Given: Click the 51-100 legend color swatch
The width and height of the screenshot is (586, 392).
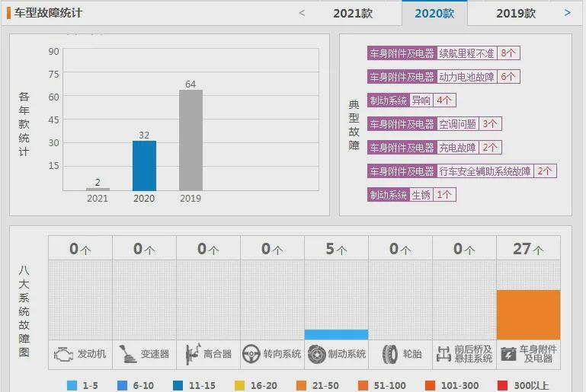Looking at the screenshot, I should tap(363, 385).
